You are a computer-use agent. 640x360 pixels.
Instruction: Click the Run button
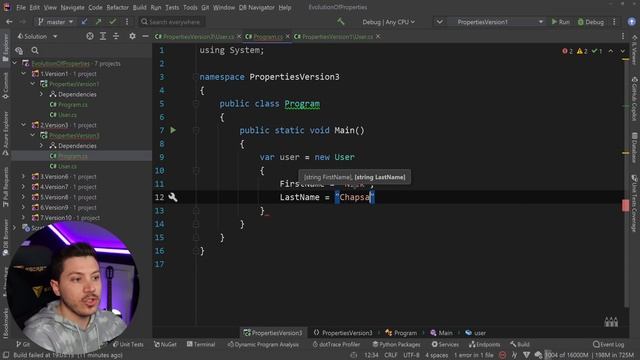click(x=561, y=22)
